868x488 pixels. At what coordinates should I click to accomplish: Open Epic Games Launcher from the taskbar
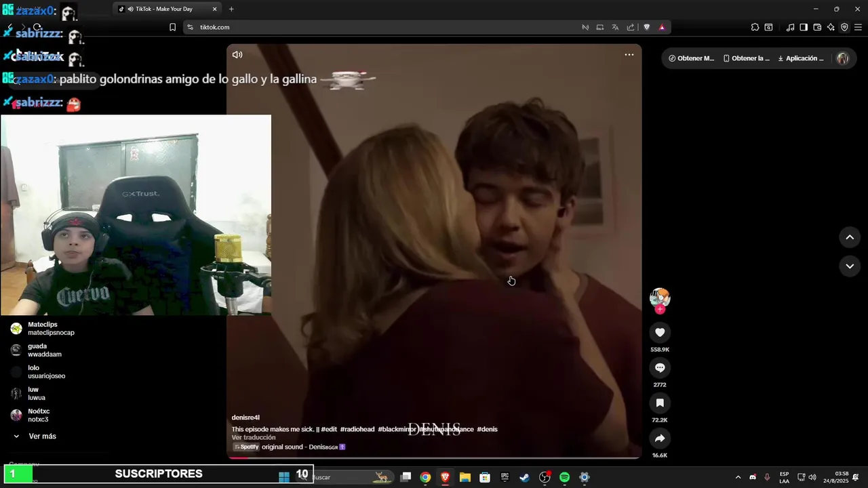tap(505, 477)
